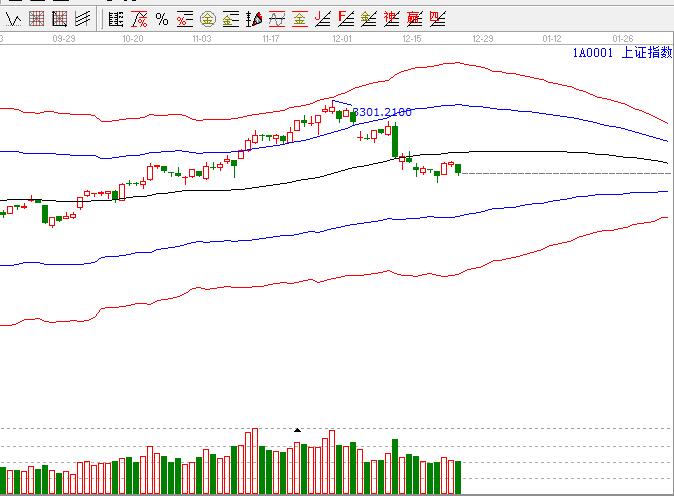Click the zigzag line tool icon
674x496 pixels.
14,18
